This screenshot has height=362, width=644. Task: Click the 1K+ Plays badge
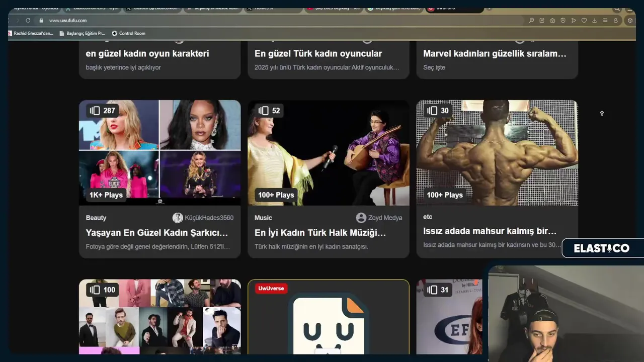tap(106, 195)
